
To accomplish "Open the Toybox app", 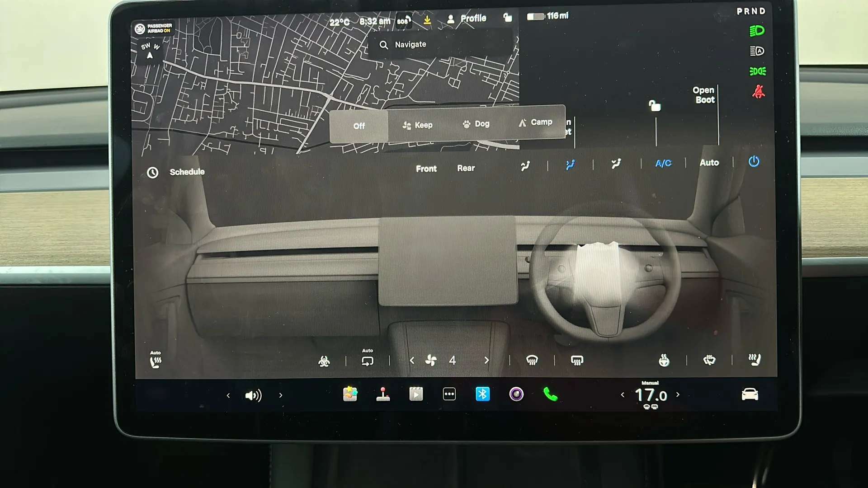I will click(350, 394).
